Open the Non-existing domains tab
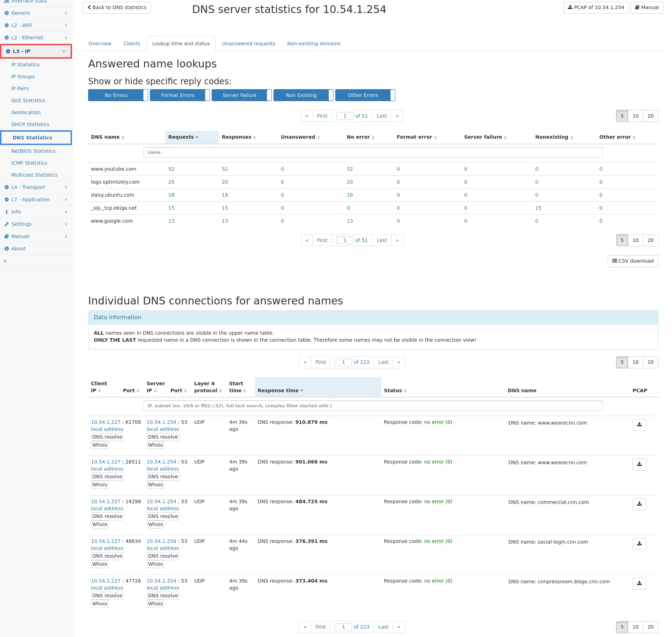The width and height of the screenshot is (672, 637). pyautogui.click(x=314, y=44)
